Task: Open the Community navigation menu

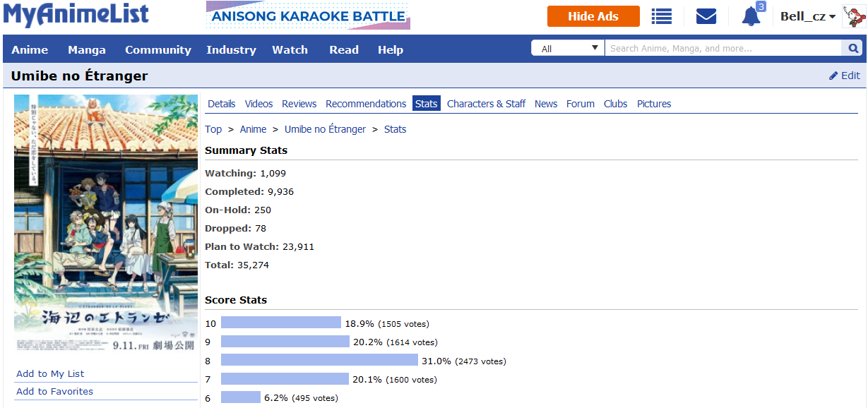Action: (x=158, y=49)
